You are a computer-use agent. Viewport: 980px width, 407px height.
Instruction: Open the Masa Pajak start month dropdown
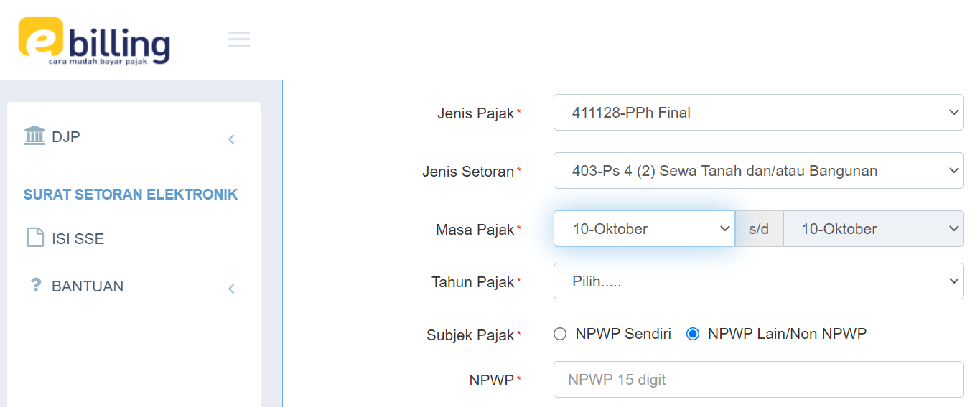pos(644,229)
